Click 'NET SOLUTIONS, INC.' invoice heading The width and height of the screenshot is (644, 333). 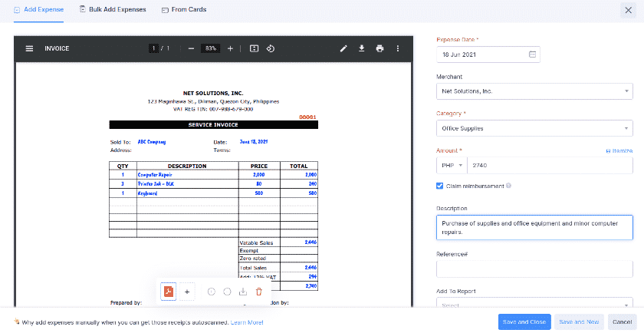click(213, 94)
